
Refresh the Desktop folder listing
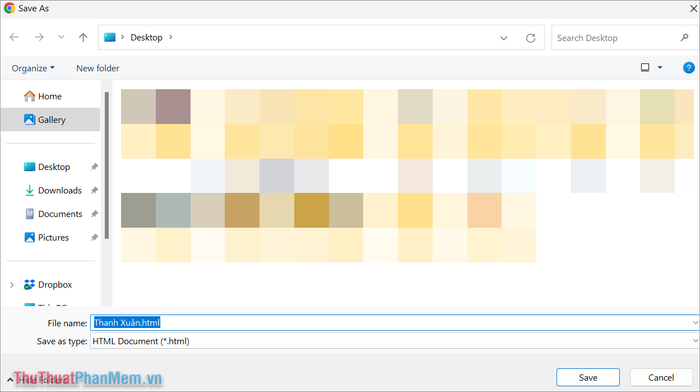[x=530, y=38]
